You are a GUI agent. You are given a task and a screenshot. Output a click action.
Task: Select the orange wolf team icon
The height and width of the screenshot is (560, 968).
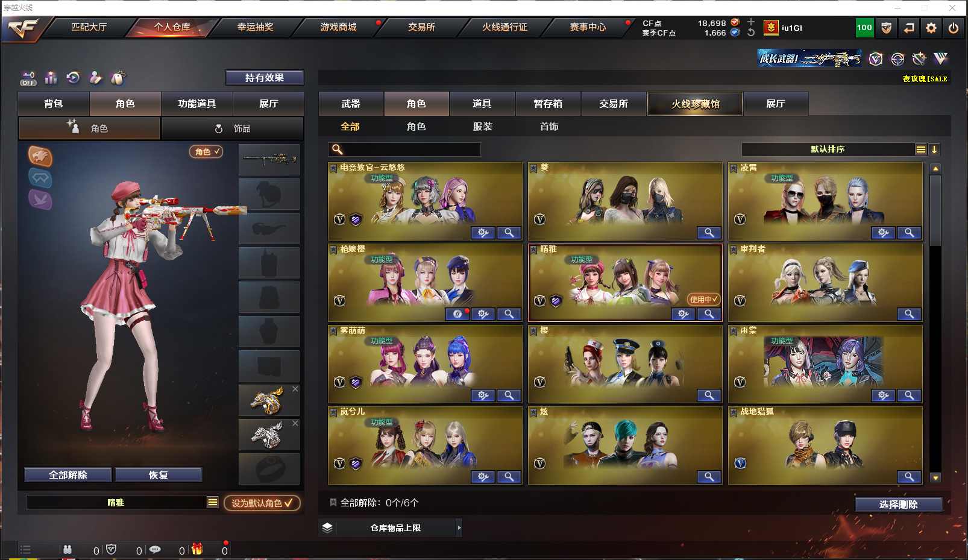point(40,157)
